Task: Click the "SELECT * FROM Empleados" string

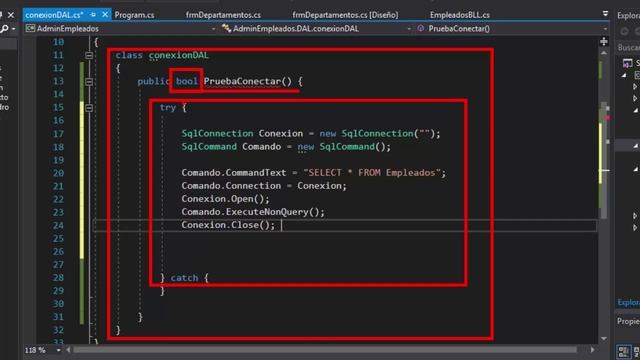Action: (x=371, y=173)
